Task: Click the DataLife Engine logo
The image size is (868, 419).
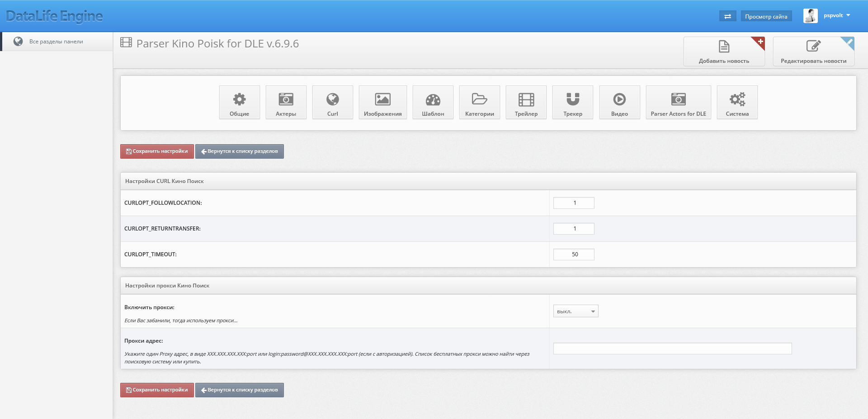Action: pos(54,16)
